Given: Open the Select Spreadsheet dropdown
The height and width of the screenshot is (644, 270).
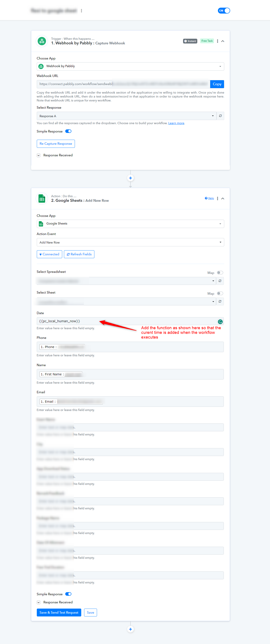Looking at the screenshot, I should [126, 281].
